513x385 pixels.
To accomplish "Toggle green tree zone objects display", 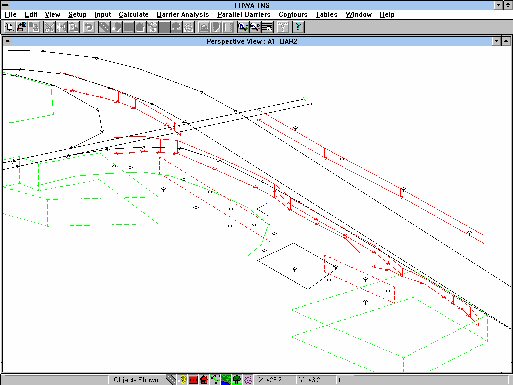I will click(x=237, y=379).
